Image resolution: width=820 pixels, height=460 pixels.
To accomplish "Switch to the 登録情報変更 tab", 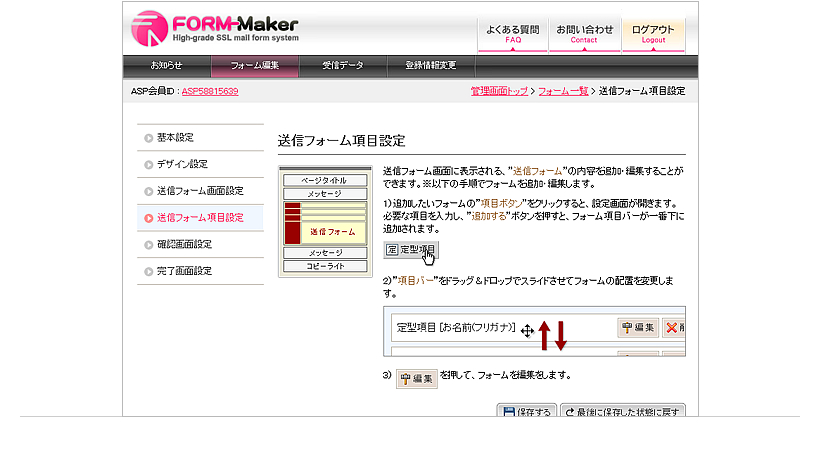I will click(x=430, y=65).
